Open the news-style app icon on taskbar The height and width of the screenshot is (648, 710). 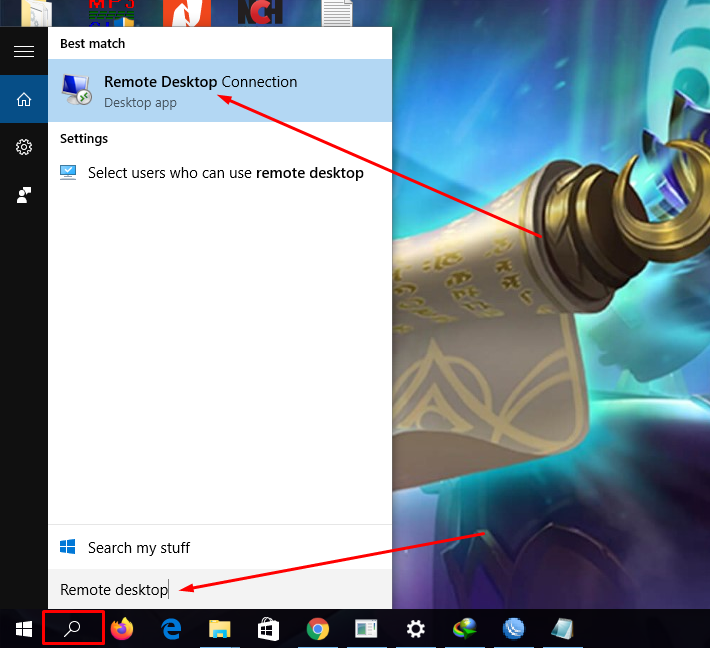click(x=366, y=629)
